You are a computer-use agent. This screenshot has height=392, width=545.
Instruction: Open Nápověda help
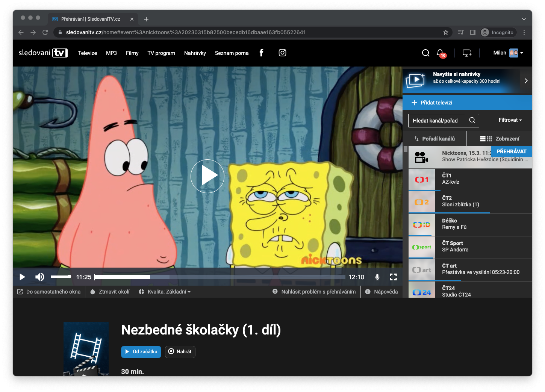point(381,292)
